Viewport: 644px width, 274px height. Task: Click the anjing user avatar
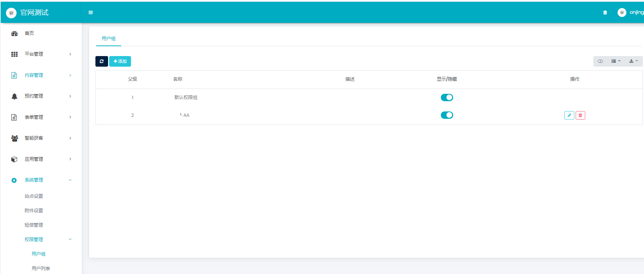(622, 13)
